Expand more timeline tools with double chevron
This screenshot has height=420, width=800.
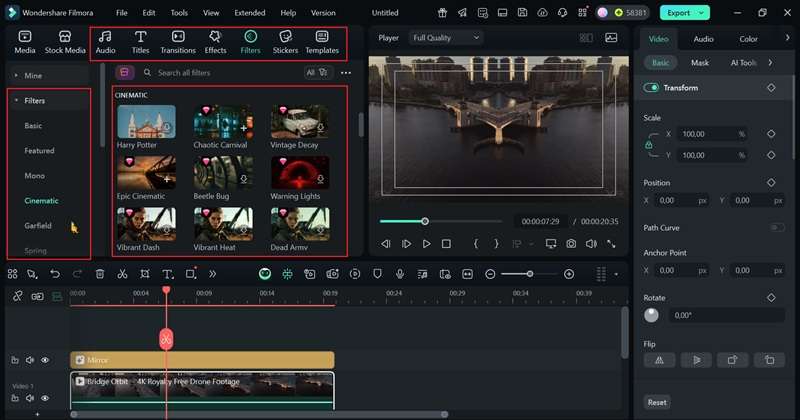tap(212, 274)
